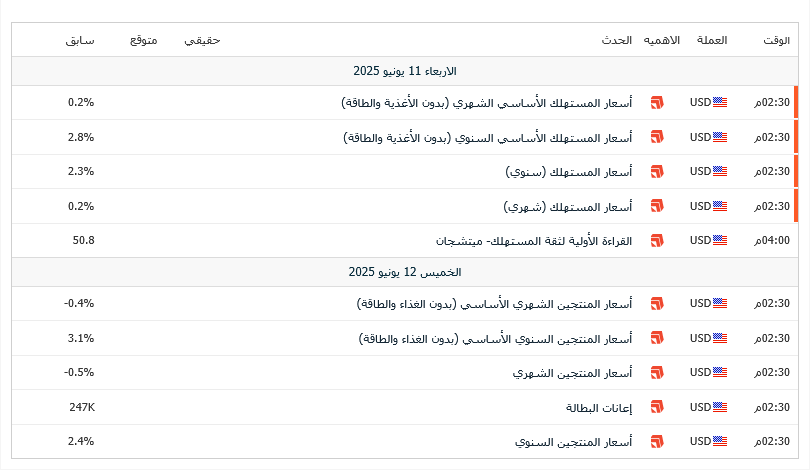
Task: Open event القراءة الأولية لثقة المستهلك- ميتشجان
Action: [534, 241]
